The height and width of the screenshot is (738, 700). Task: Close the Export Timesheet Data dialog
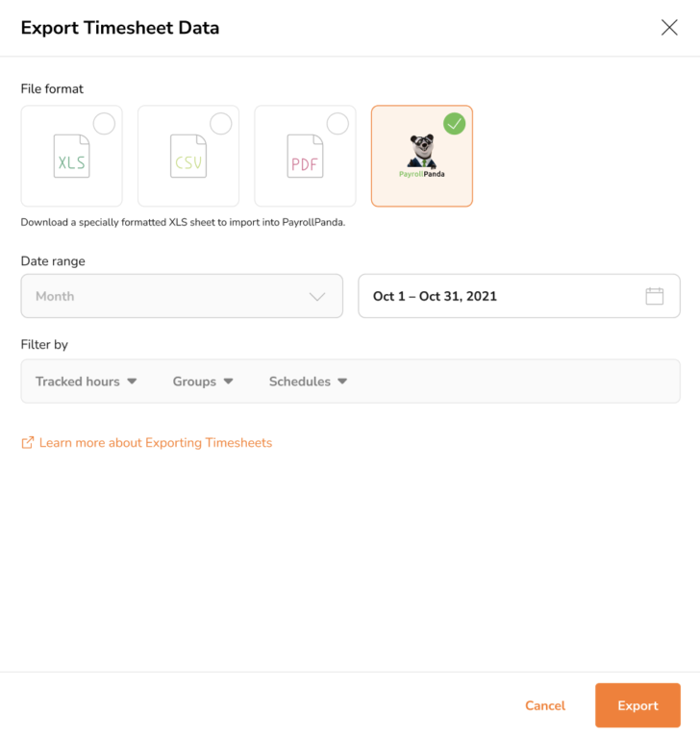click(x=669, y=28)
